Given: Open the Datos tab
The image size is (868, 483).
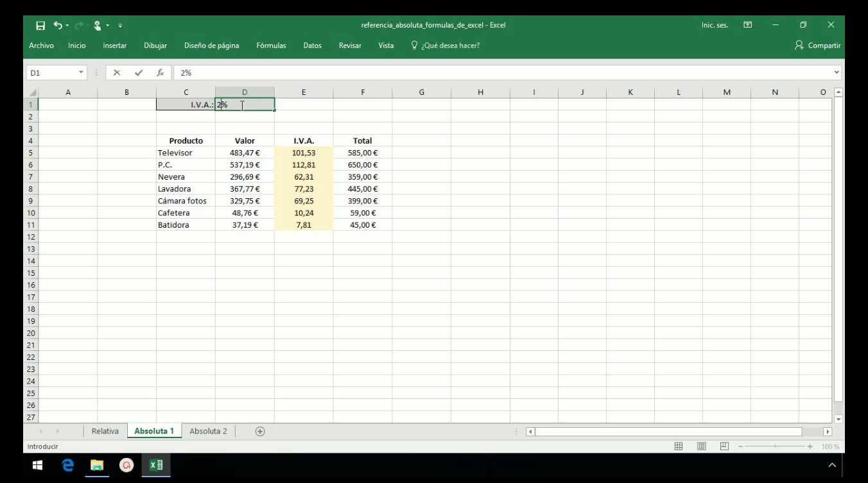Looking at the screenshot, I should (312, 46).
